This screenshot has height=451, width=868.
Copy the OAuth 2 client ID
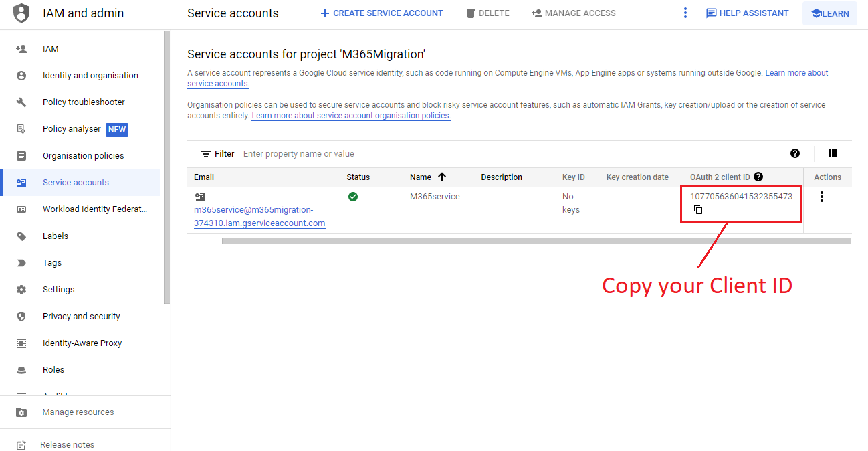click(698, 209)
